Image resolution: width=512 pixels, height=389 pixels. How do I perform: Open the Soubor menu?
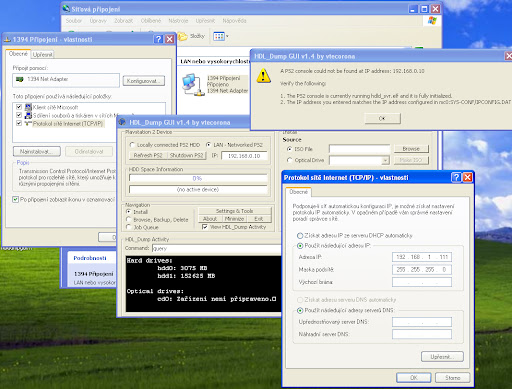click(x=74, y=21)
